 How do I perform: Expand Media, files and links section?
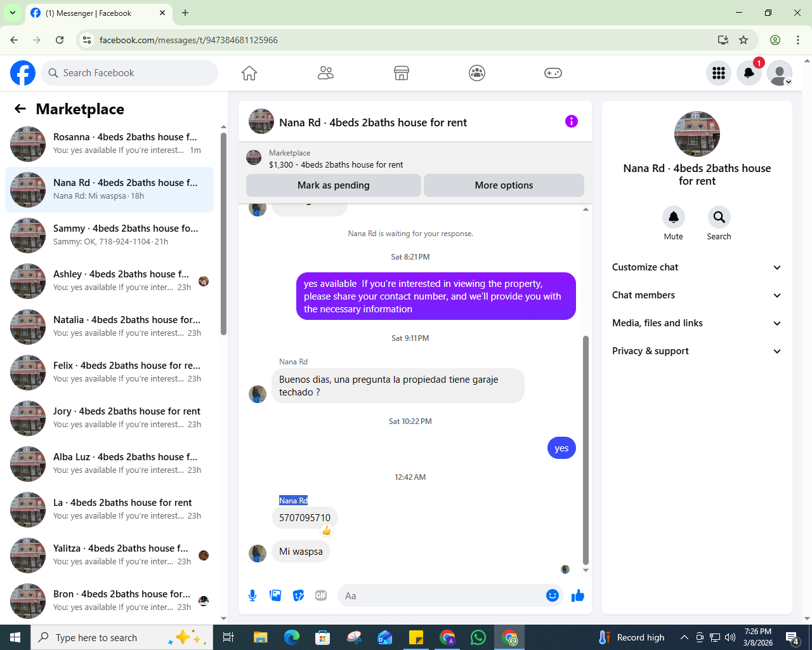[697, 323]
